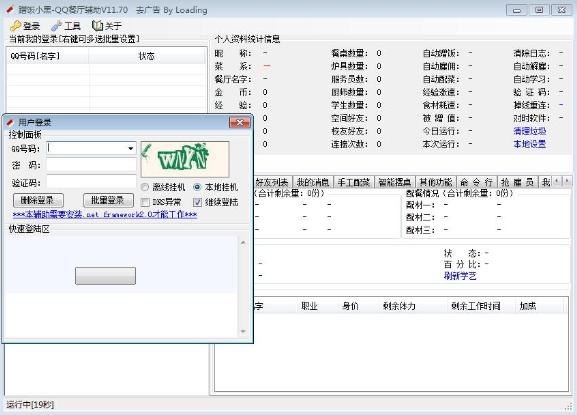Click the 剩余体力 column header
Image resolution: width=577 pixels, height=415 pixels.
399,306
